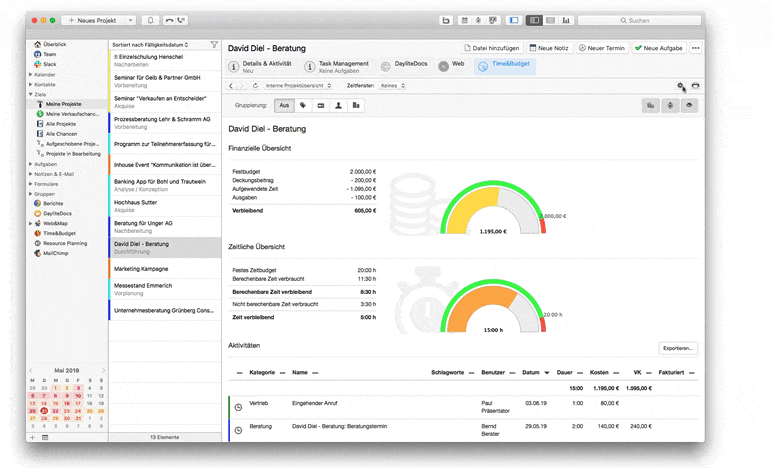Click the reload report icon
The width and height of the screenshot is (772, 468).
coord(255,86)
